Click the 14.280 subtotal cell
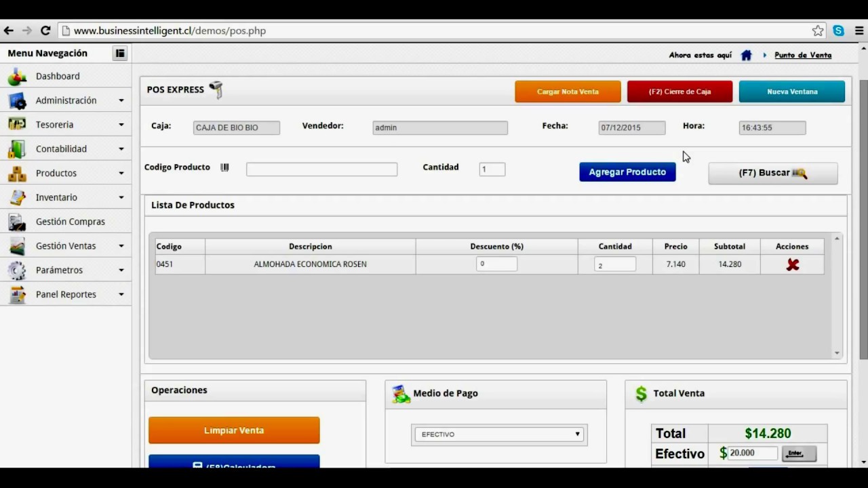 click(x=730, y=264)
